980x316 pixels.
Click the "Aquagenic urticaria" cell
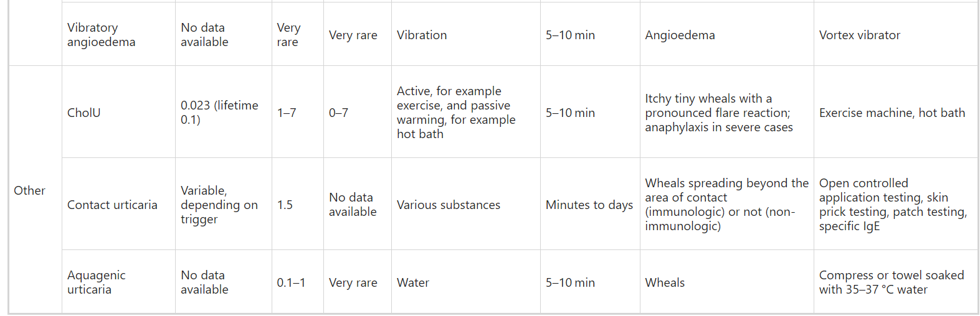pyautogui.click(x=97, y=282)
